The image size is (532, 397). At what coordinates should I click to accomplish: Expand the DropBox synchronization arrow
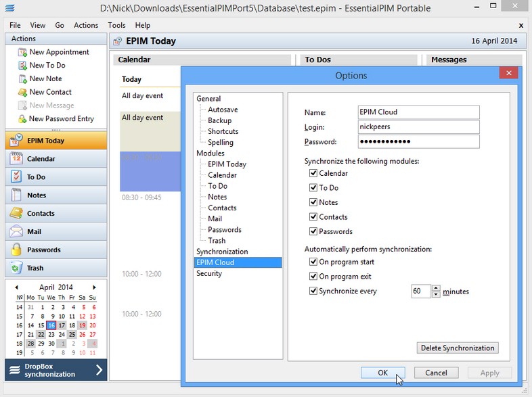[x=99, y=369]
